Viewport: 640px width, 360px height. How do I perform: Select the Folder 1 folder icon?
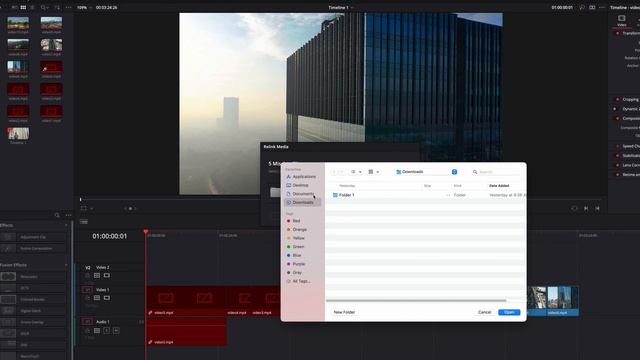(335, 195)
